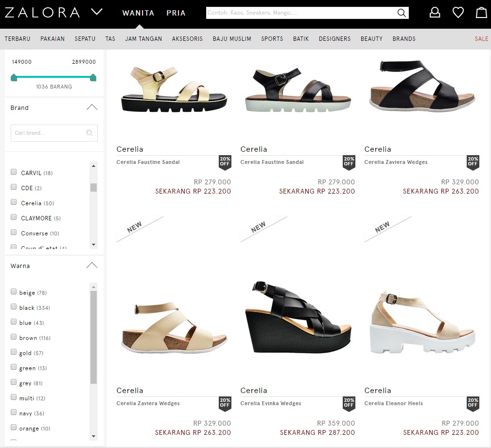Open the TAS menu
491x448 pixels.
(110, 39)
